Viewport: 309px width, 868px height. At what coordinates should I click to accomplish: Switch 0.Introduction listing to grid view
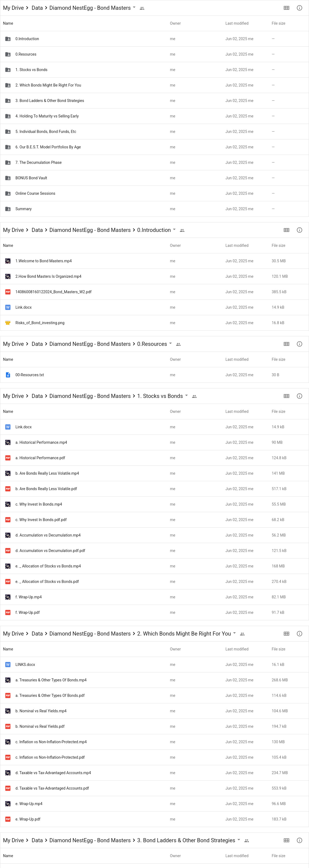[x=287, y=230]
